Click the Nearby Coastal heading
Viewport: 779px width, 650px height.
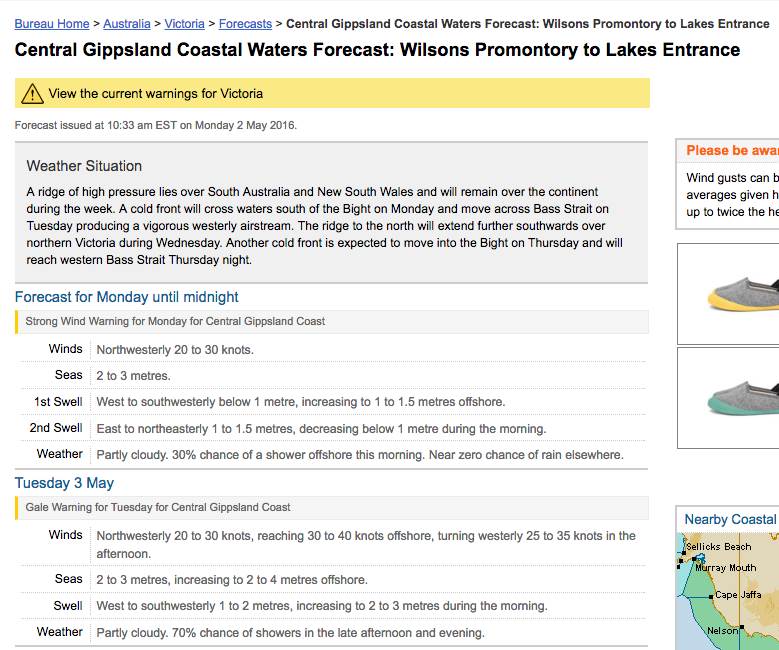pos(730,519)
